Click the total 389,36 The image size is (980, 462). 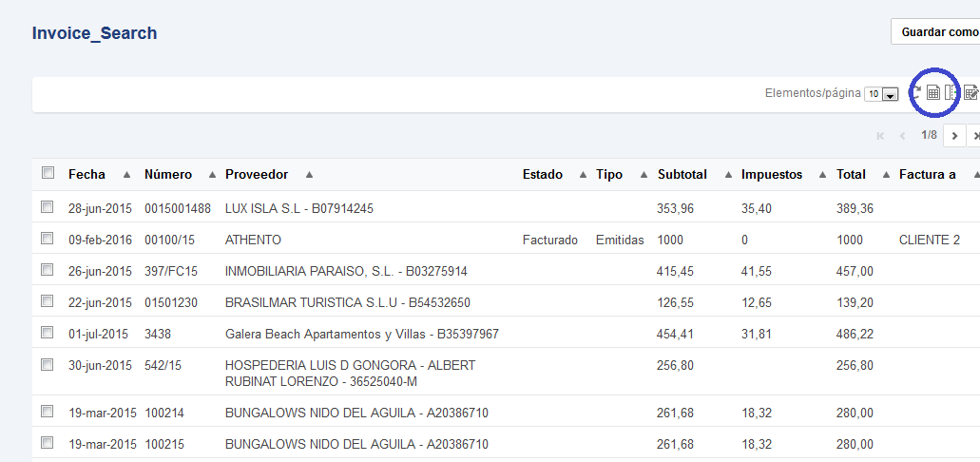(x=855, y=209)
